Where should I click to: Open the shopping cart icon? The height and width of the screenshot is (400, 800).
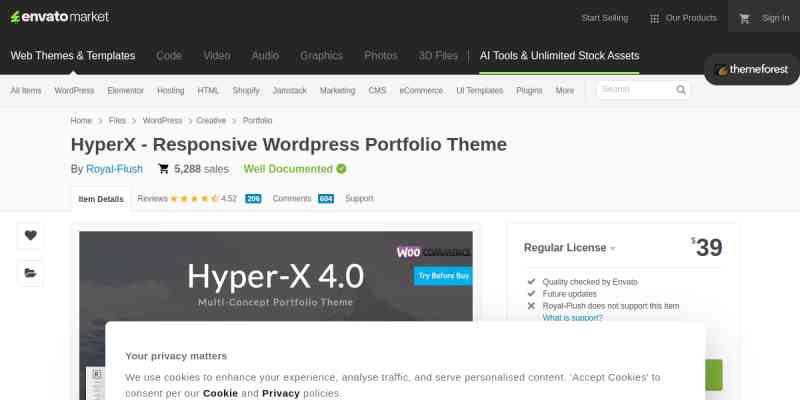pos(744,18)
